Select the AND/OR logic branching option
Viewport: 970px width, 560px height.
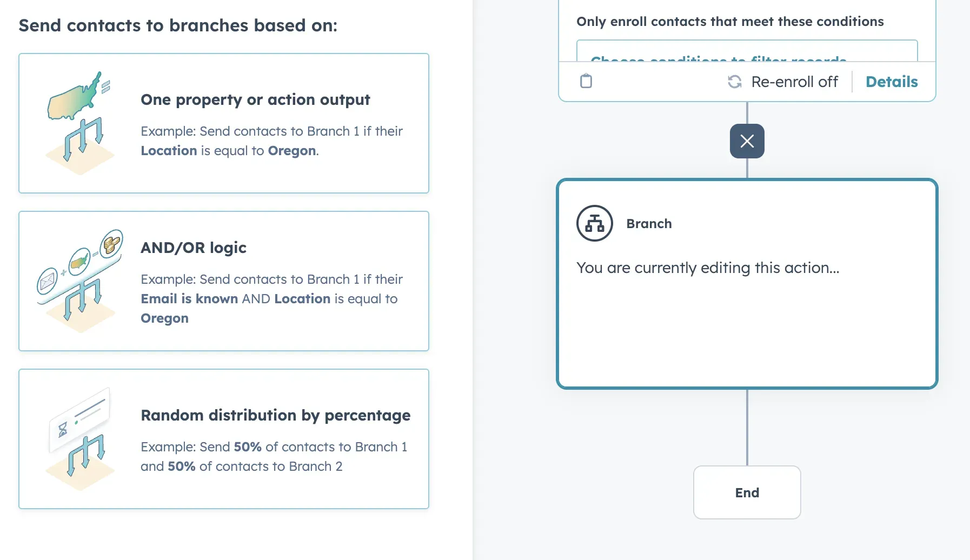coord(224,281)
